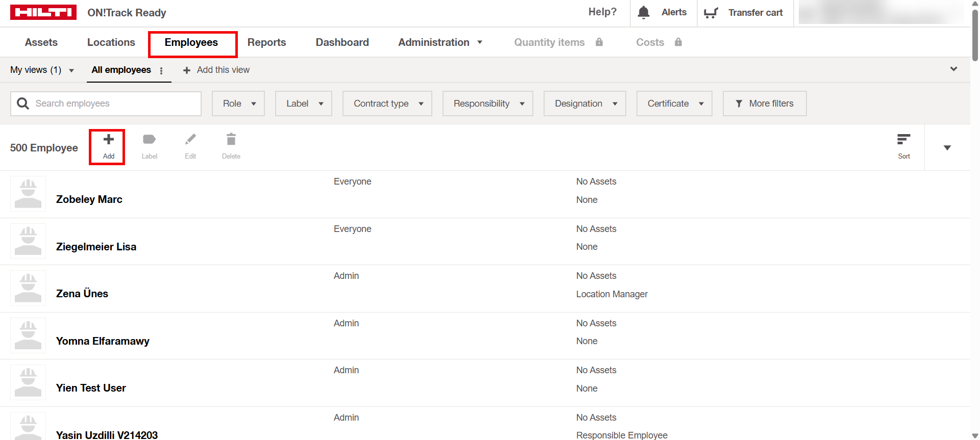980x440 pixels.
Task: Expand the Administration menu
Action: tap(440, 42)
